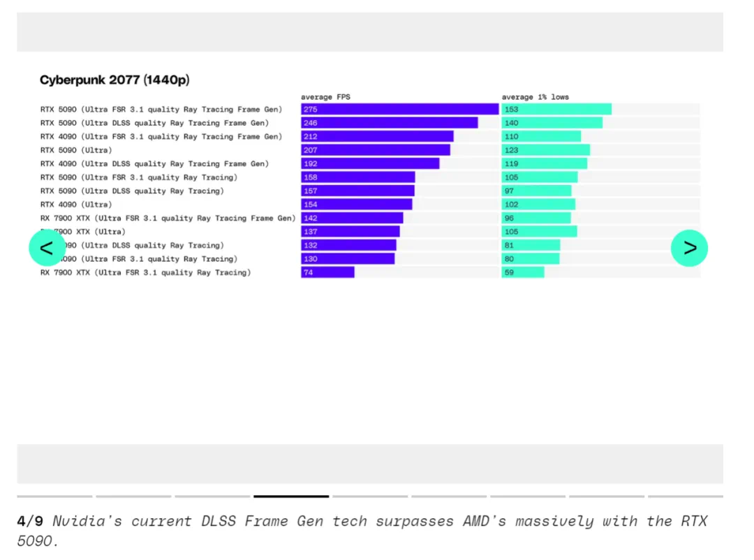754x560 pixels.
Task: Jump to the second slide indicator
Action: click(x=133, y=496)
